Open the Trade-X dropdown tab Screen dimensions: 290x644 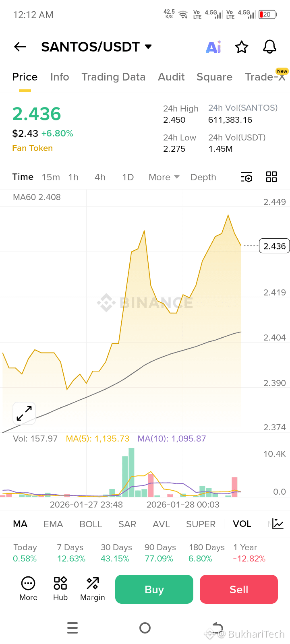264,77
